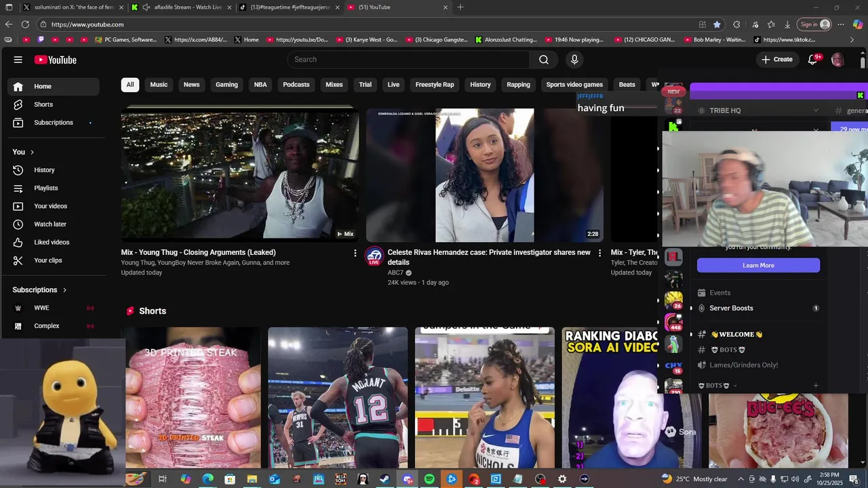This screenshot has width=868, height=488.
Task: Open Your videos in the sidebar
Action: 54,206
